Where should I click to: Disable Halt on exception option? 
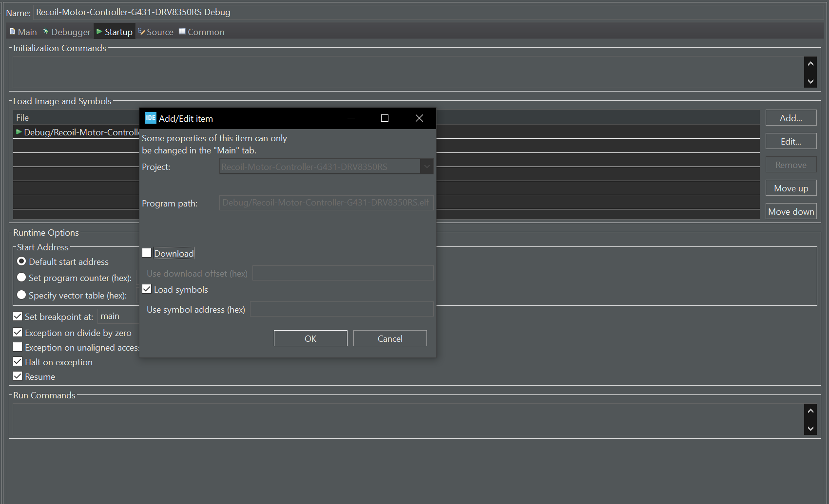[18, 362]
